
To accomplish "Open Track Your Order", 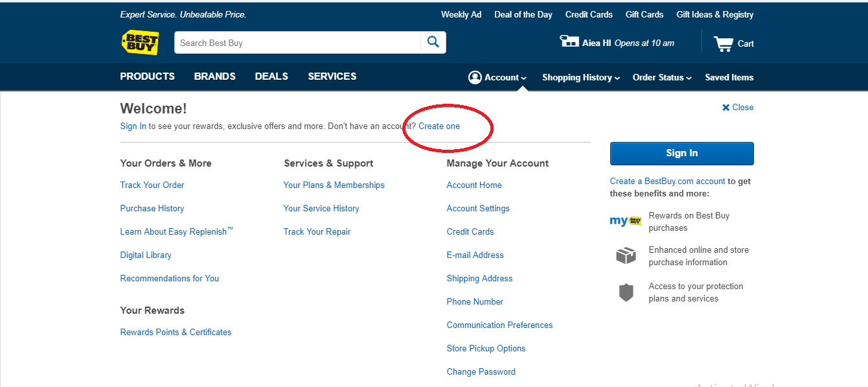I will [152, 185].
